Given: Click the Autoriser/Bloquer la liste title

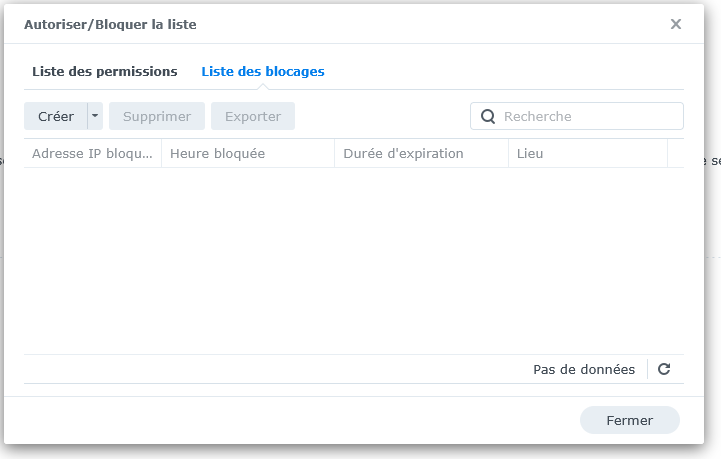Looking at the screenshot, I should click(x=110, y=24).
